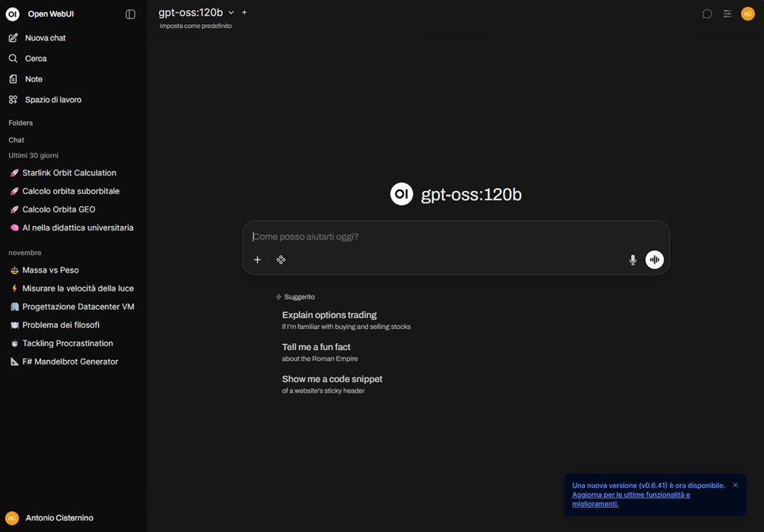Viewport: 764px width, 532px height.
Task: Open the plus attachment menu in prompt box
Action: pyautogui.click(x=257, y=260)
